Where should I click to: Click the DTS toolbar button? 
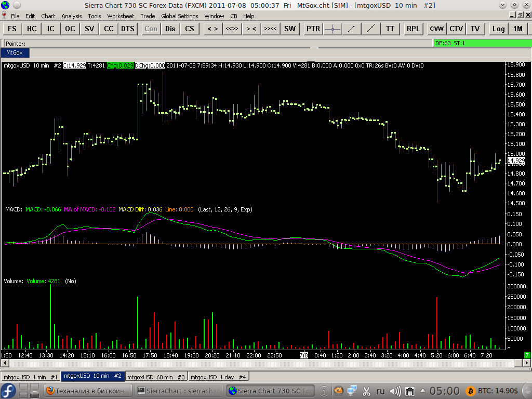click(128, 29)
